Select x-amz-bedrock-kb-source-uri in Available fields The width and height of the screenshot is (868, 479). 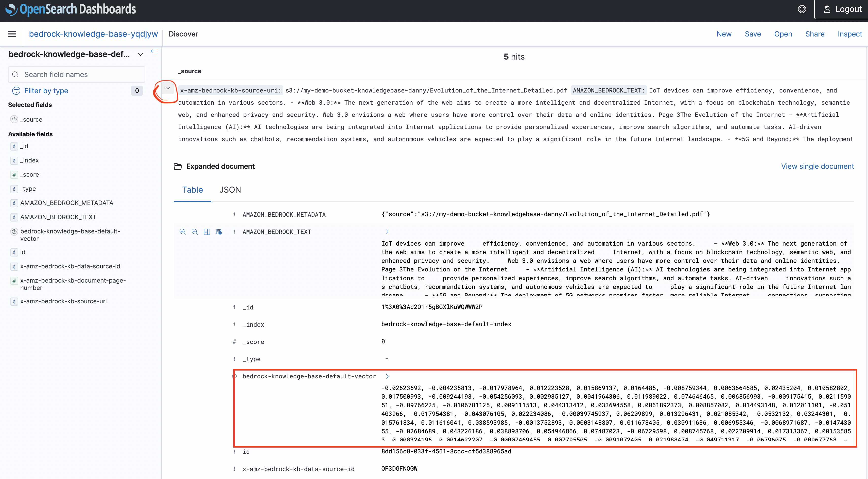coord(63,301)
